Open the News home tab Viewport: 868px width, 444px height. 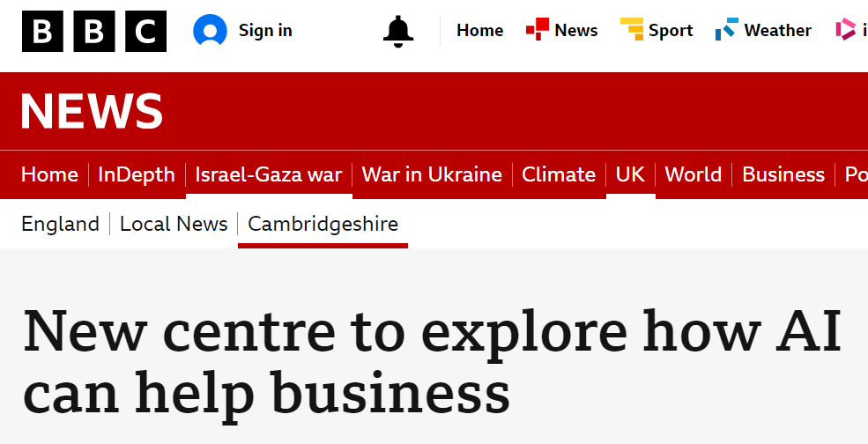pos(50,174)
